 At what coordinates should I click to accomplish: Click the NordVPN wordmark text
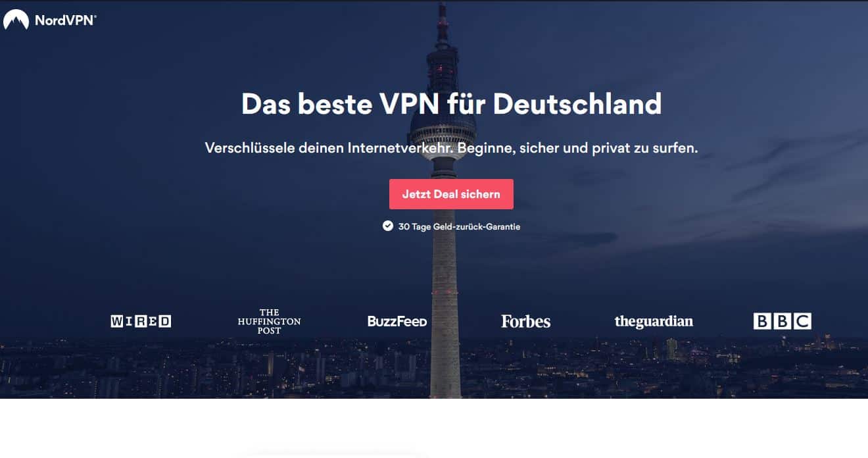pos(65,20)
